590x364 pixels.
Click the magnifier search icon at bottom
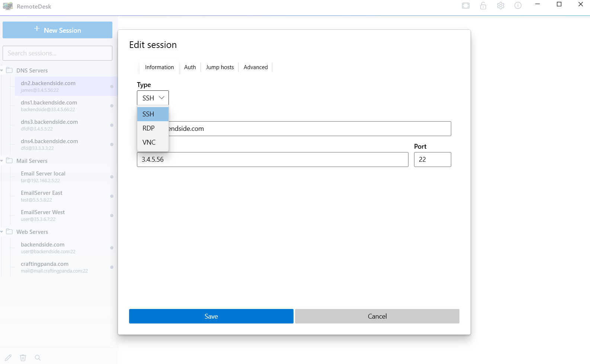(38, 358)
